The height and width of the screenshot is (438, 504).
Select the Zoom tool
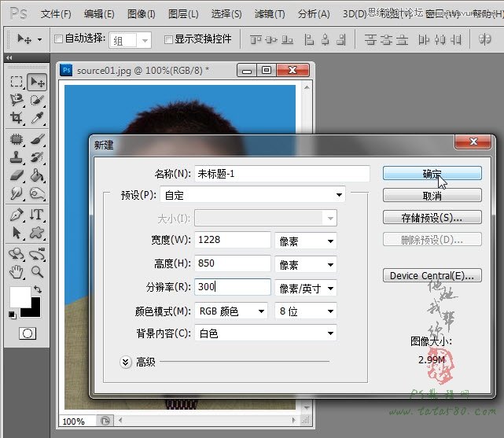(37, 272)
